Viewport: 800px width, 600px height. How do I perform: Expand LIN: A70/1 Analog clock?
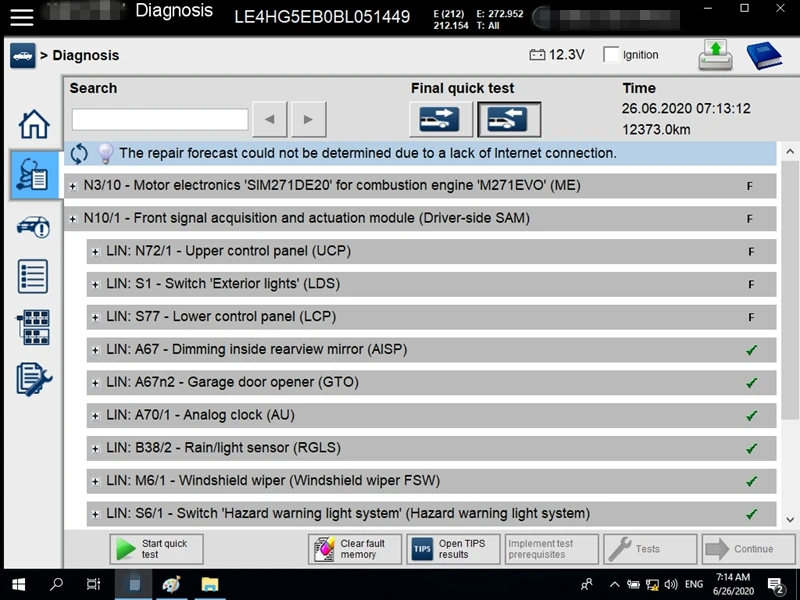(95, 416)
